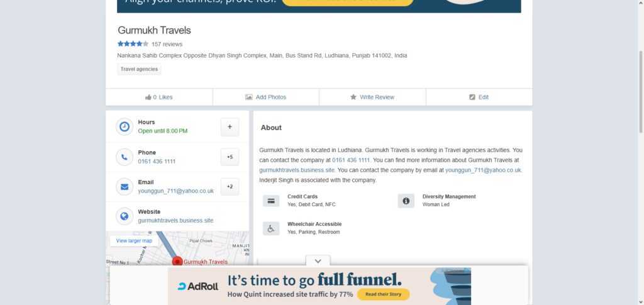This screenshot has height=305, width=644.
Task: Click website link in About paragraph
Action: [297, 170]
